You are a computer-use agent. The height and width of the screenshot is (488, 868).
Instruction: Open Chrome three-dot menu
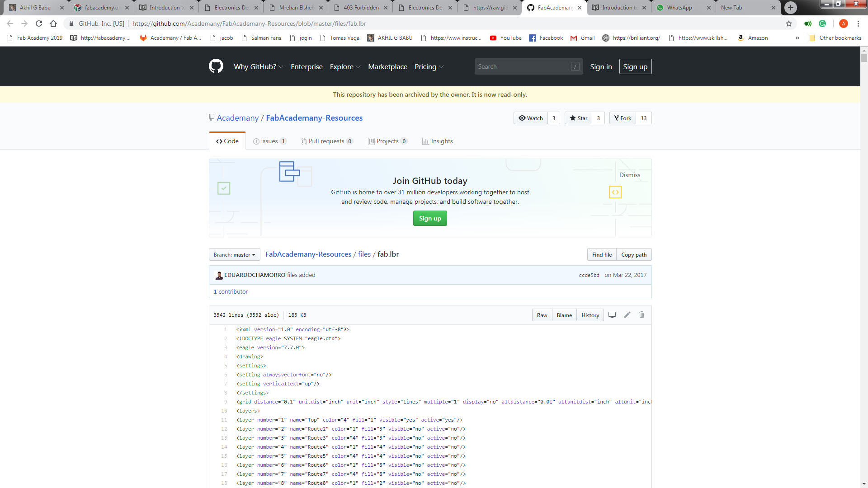[x=858, y=23]
